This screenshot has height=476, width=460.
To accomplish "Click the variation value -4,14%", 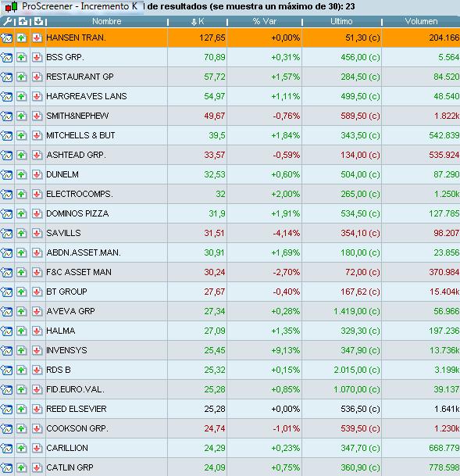I will click(x=287, y=234).
